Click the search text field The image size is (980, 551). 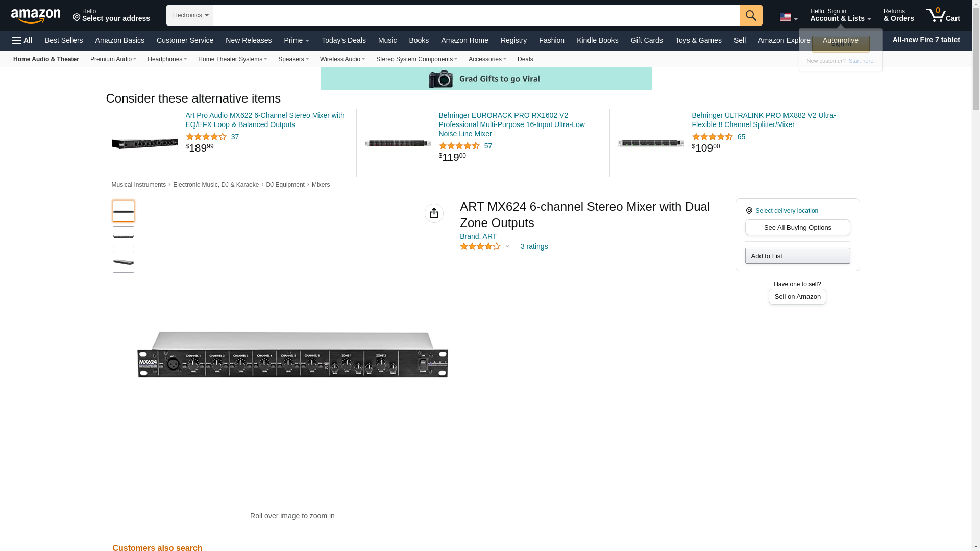[x=476, y=15]
